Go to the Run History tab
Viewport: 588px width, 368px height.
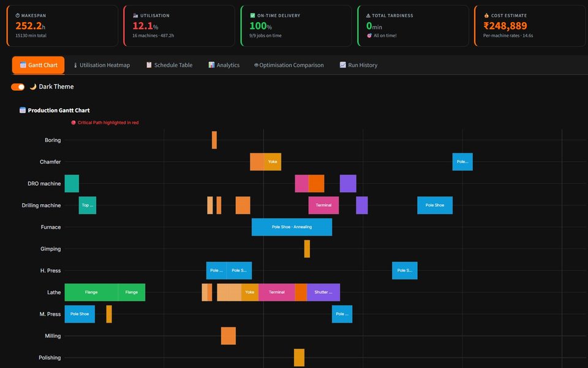tap(358, 65)
